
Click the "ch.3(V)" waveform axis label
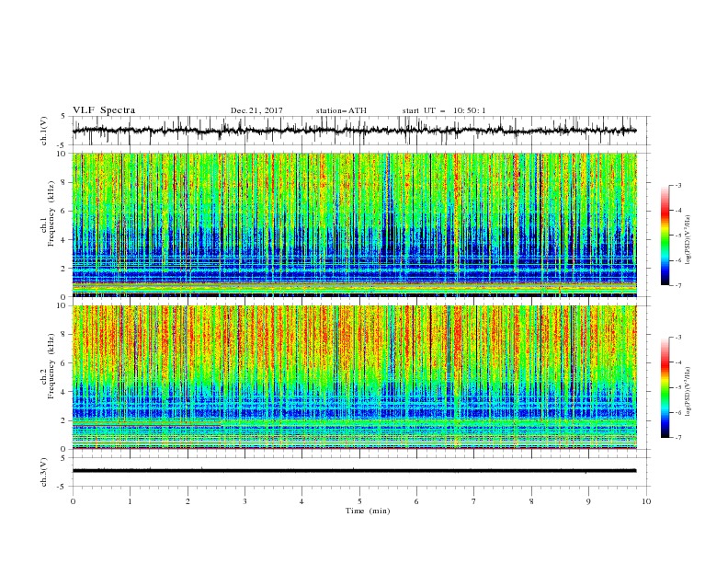point(44,472)
